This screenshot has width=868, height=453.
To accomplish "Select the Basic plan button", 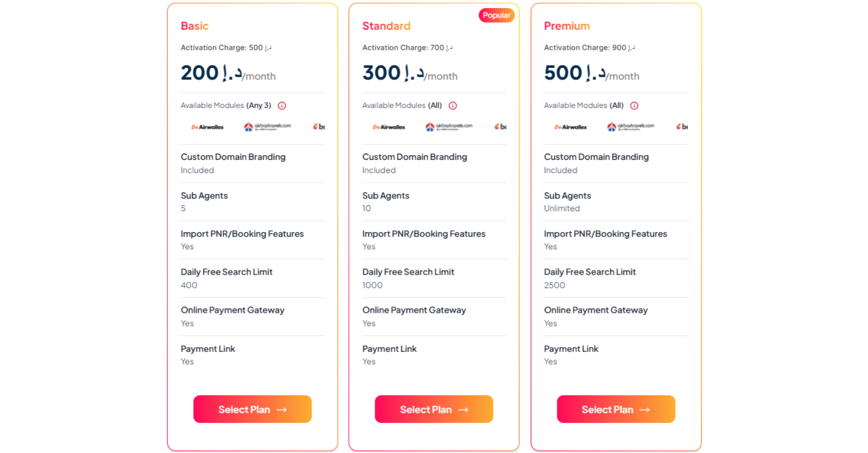I will point(252,409).
